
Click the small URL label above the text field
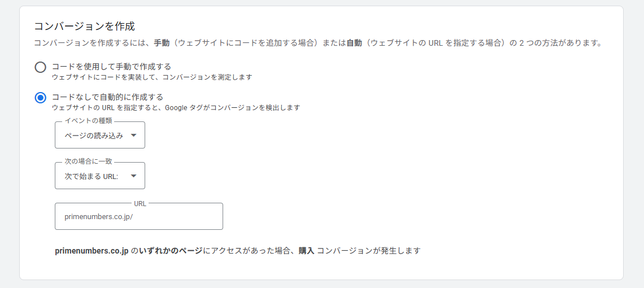click(140, 203)
